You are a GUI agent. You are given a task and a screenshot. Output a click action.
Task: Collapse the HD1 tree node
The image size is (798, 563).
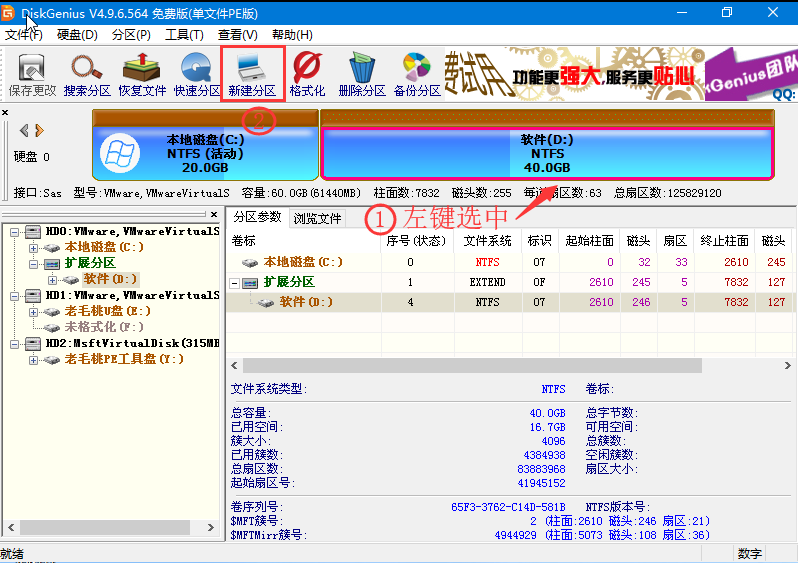click(15, 296)
